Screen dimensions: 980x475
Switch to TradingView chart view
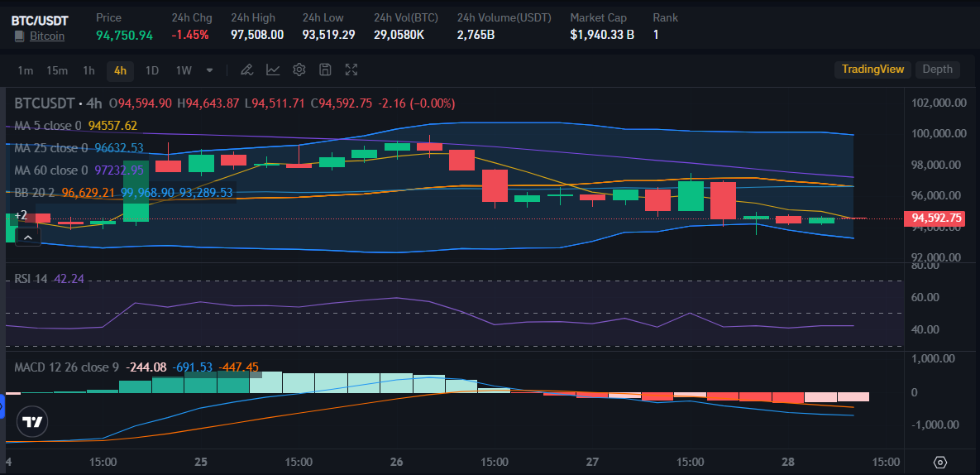(x=872, y=70)
